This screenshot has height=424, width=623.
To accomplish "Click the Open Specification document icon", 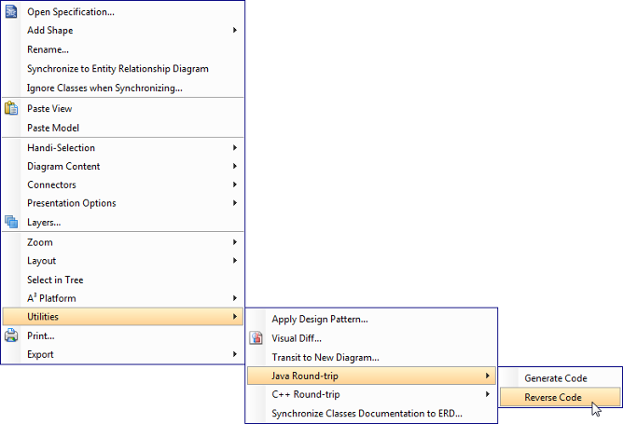I will pyautogui.click(x=11, y=12).
